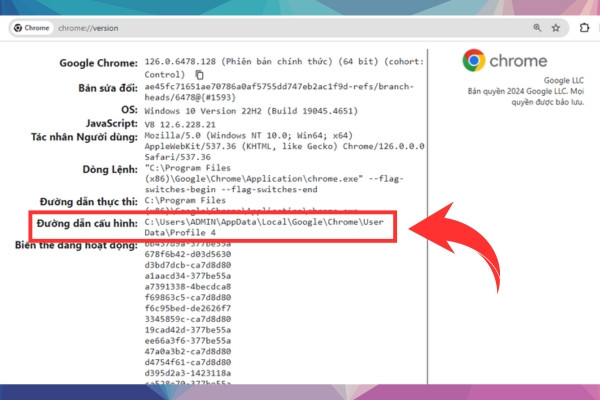Click the "Đường dẫn cấu hình:" label
Image resolution: width=600 pixels, height=400 pixels.
pos(87,223)
